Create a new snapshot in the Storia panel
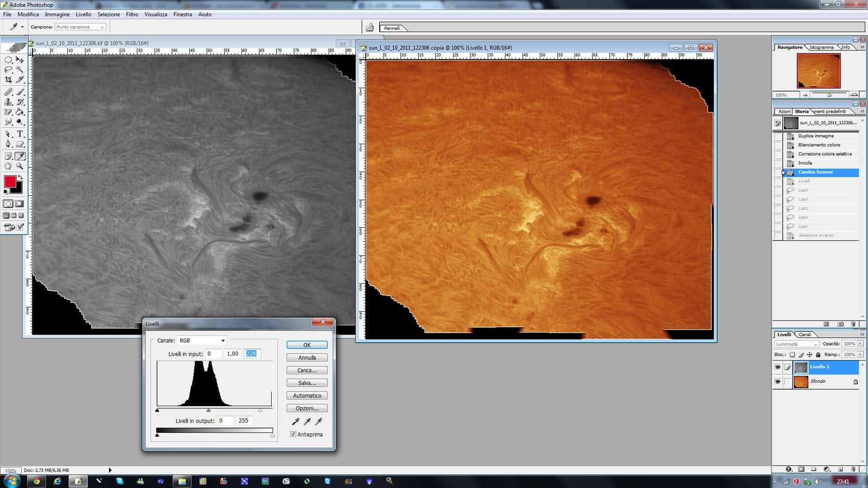 point(840,324)
